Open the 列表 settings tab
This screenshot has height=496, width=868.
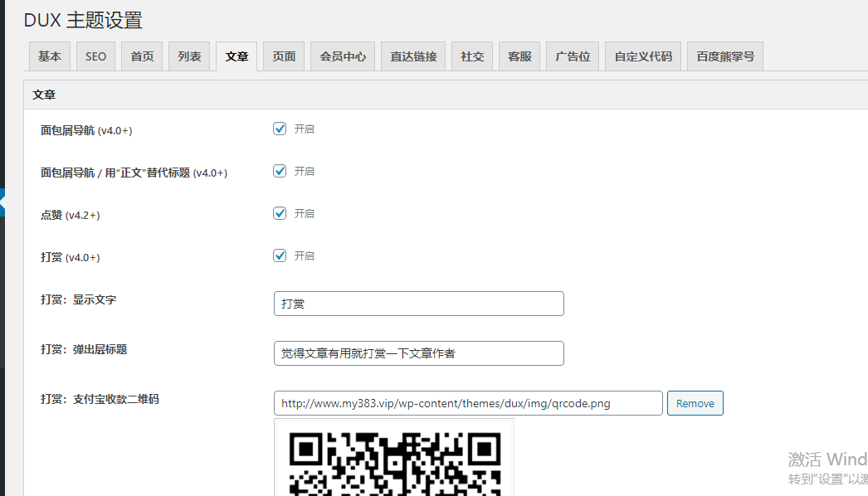coord(188,56)
